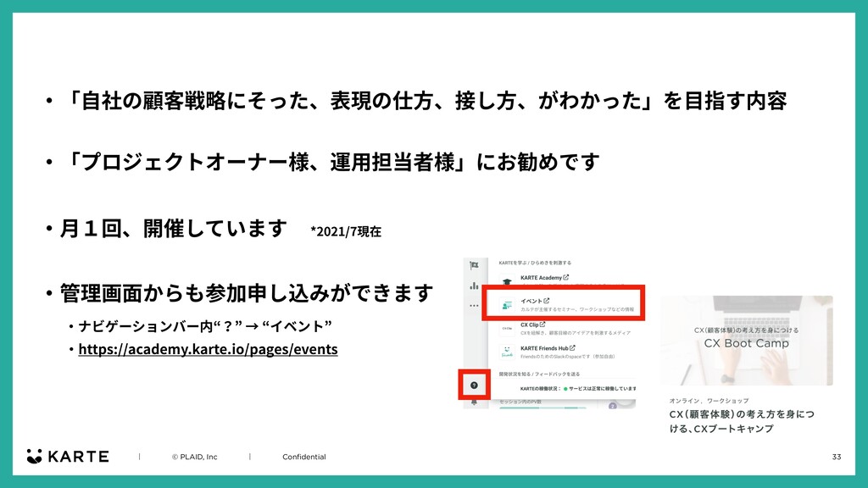Viewport: 868px width, 488px height.
Task: Click the KARTE logo in footer
Action: [68, 457]
